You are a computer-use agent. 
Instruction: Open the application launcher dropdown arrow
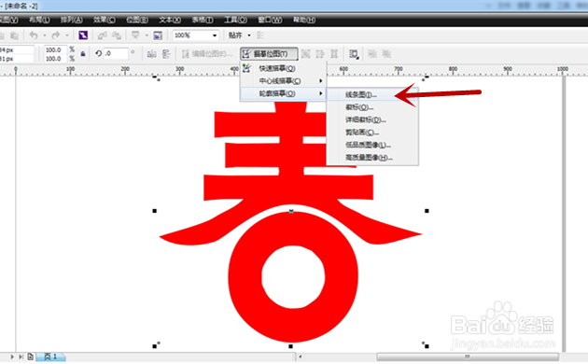[147, 35]
